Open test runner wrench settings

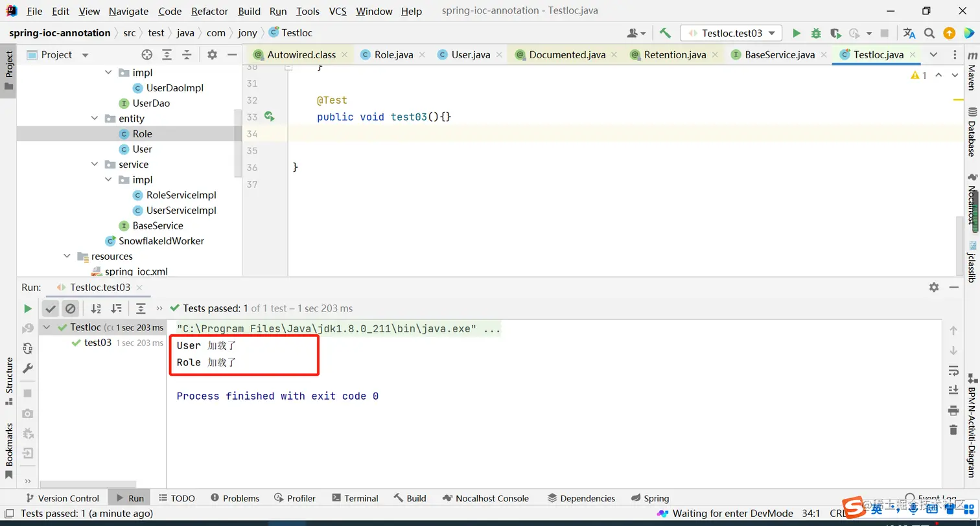(x=27, y=368)
